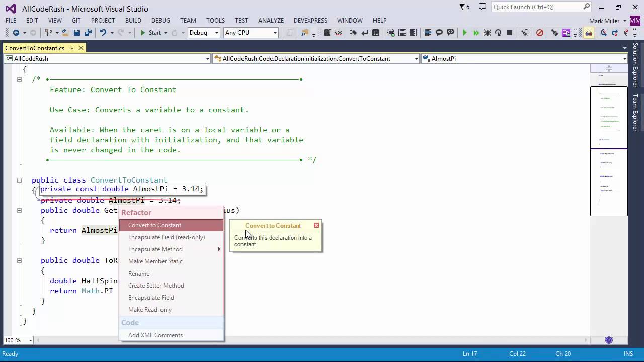644x362 pixels.
Task: Open the DEBUG menu
Action: coord(160,21)
